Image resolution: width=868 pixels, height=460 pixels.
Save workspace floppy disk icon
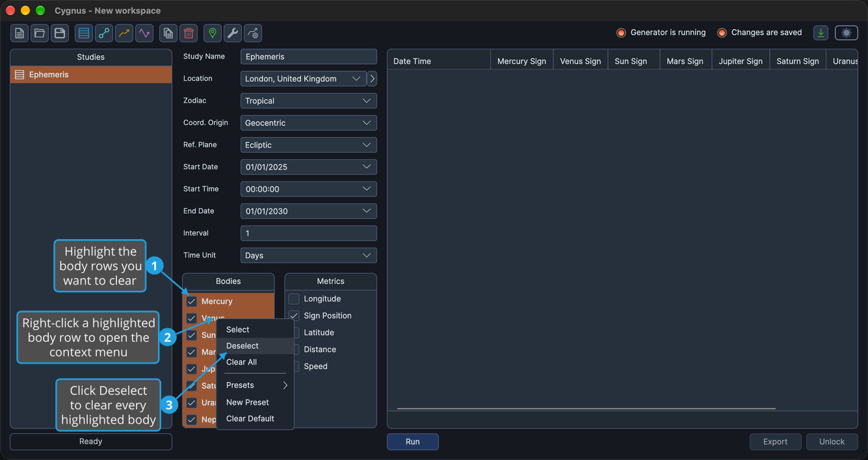point(60,33)
